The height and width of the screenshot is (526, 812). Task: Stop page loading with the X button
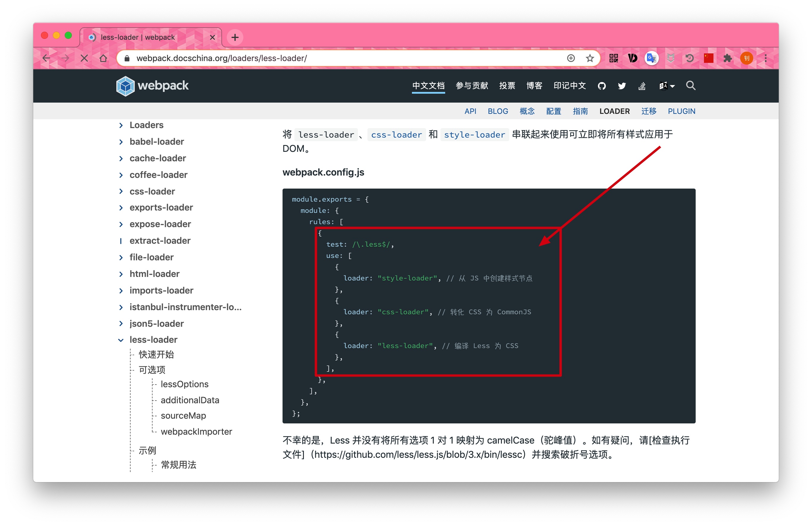(x=84, y=58)
